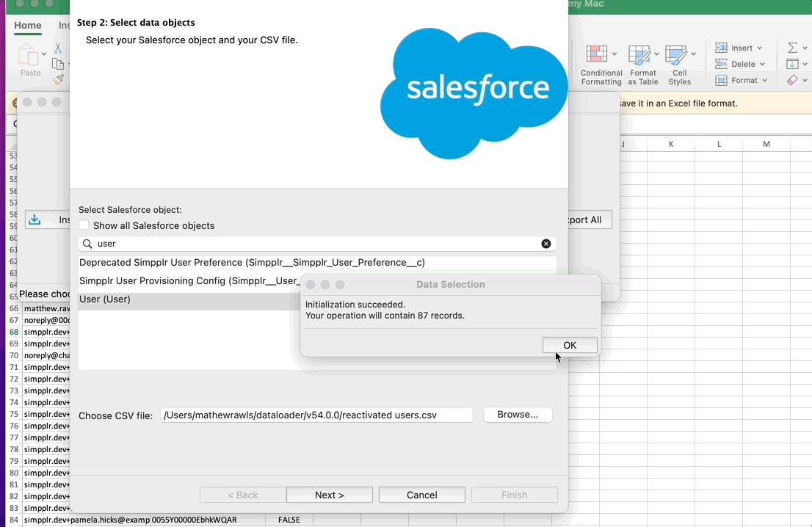Click the Cut scissors icon in Excel

click(58, 48)
